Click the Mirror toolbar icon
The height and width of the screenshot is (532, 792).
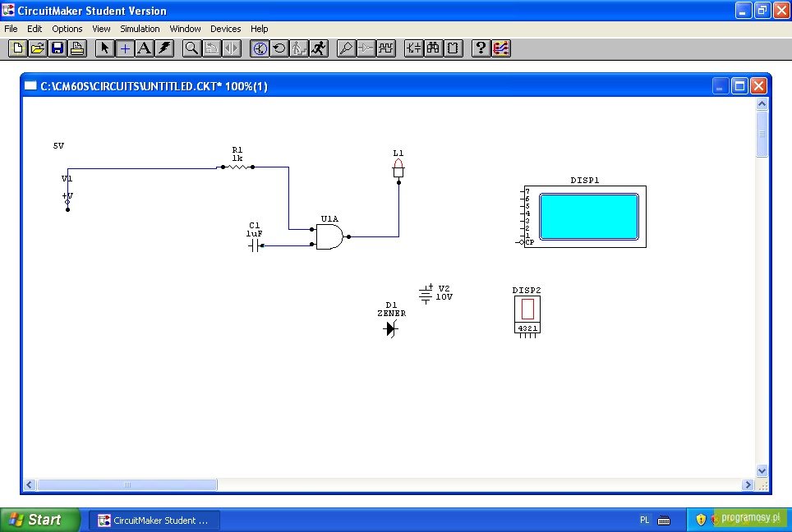pyautogui.click(x=232, y=48)
